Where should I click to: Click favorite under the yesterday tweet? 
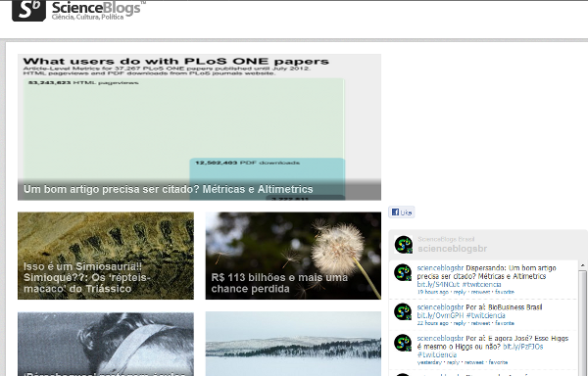click(x=498, y=362)
